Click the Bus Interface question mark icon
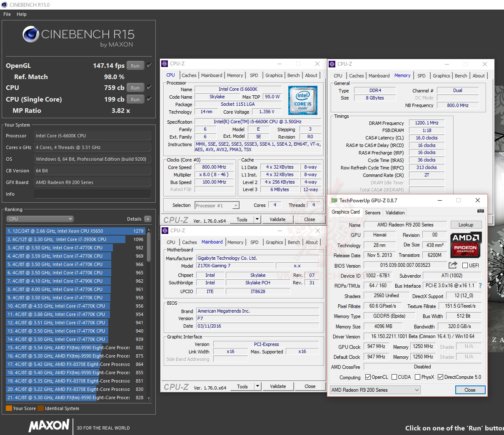 pos(480,286)
